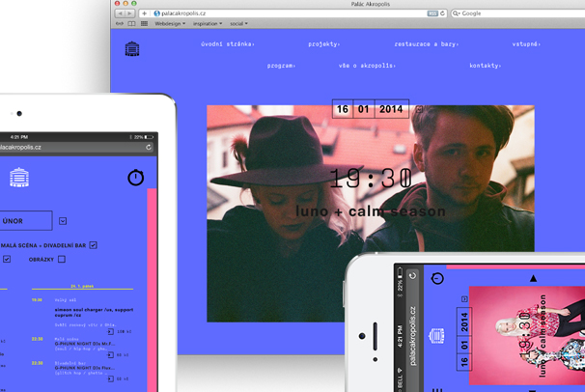Tap the clock icon on the phone screen
The width and height of the screenshot is (585, 392).
tap(437, 278)
